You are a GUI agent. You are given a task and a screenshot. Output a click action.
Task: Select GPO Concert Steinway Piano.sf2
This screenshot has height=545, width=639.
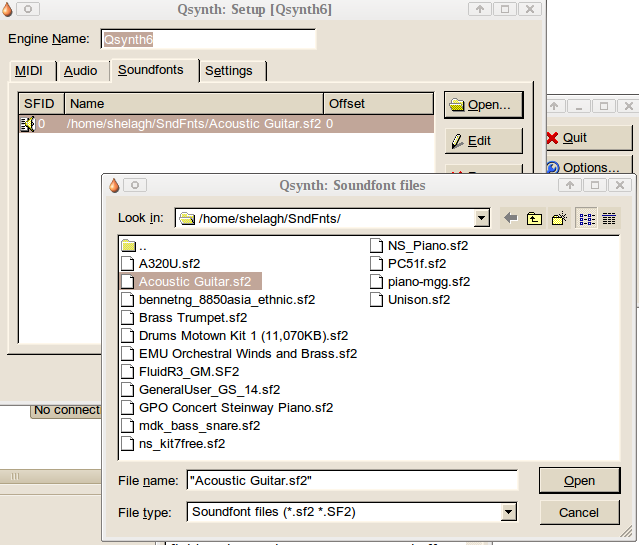236,407
